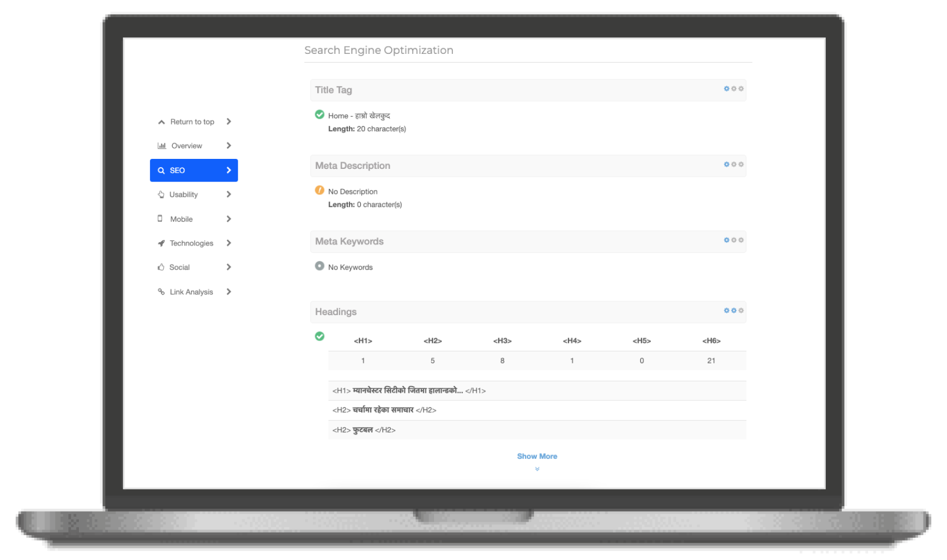Open the Social section
947x560 pixels.
194,267
